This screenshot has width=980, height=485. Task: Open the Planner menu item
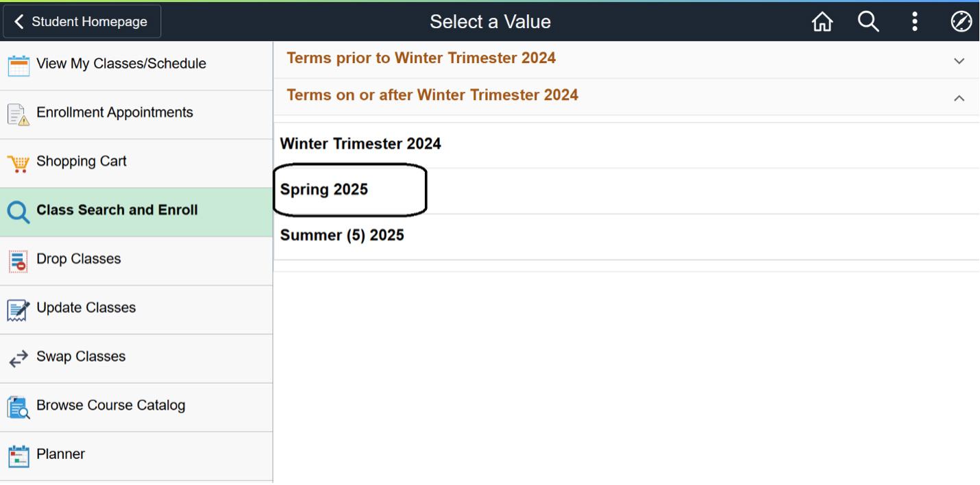61,454
